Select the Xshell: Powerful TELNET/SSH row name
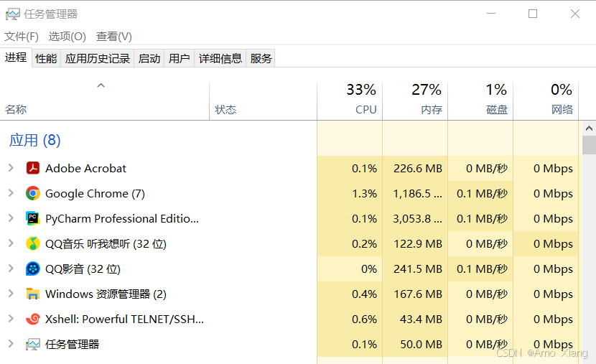The image size is (596, 364). pos(125,319)
